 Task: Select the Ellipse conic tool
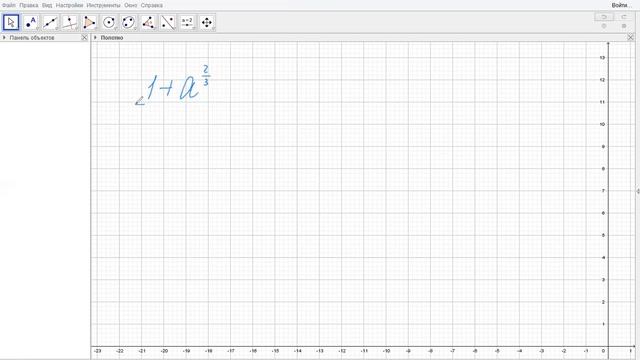(x=129, y=22)
